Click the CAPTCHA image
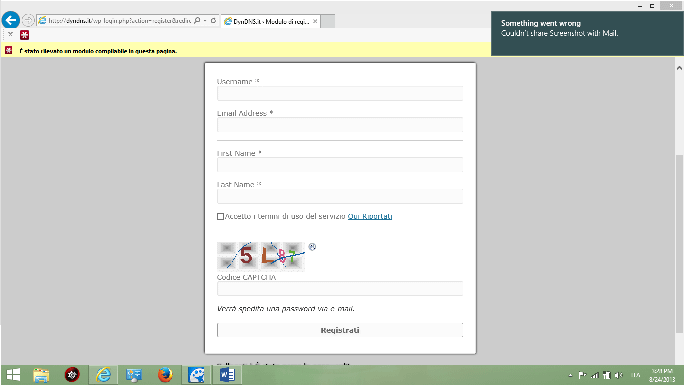 261,256
